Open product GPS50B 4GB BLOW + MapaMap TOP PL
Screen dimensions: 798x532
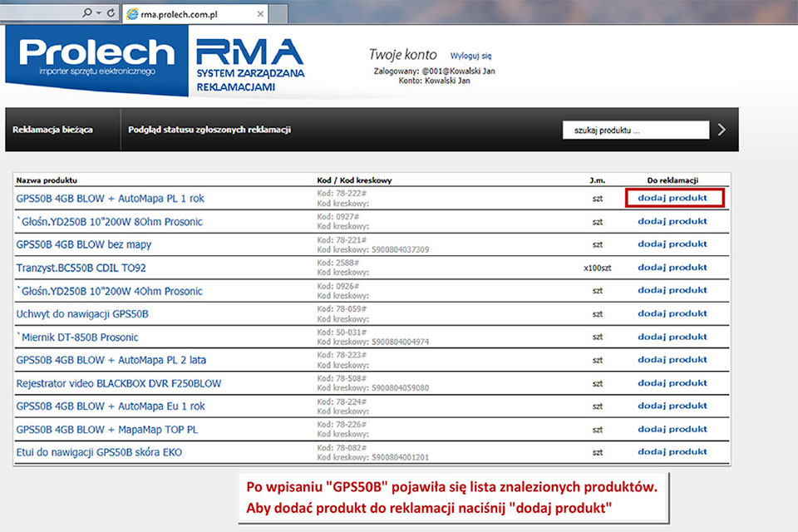click(x=107, y=429)
